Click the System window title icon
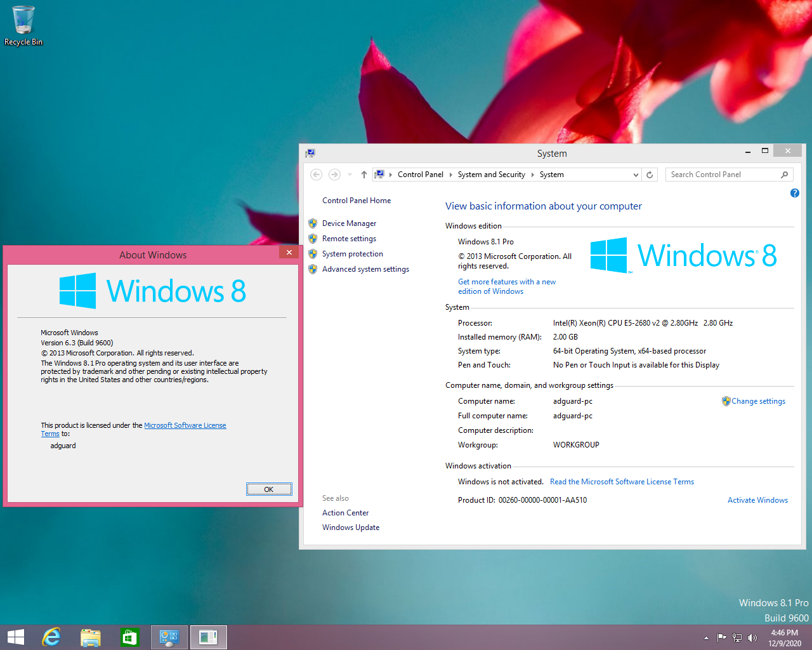The image size is (812, 650). (x=310, y=153)
